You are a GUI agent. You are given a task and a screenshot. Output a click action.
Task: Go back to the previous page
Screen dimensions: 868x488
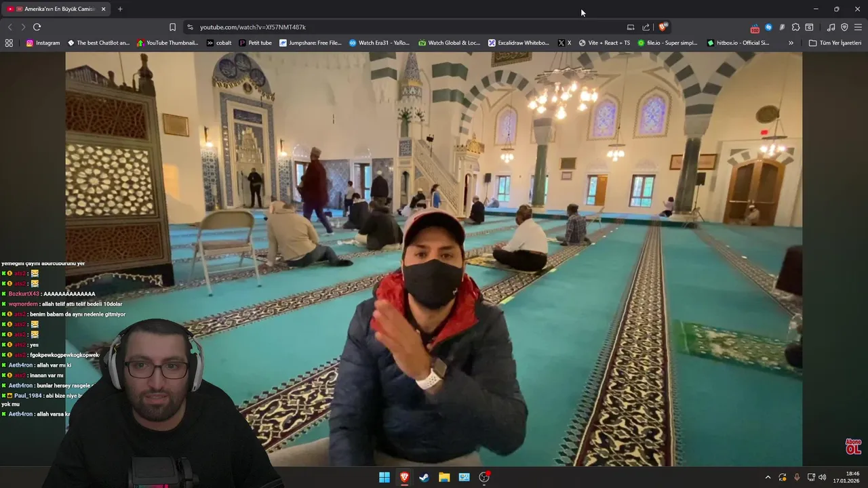[x=9, y=27]
